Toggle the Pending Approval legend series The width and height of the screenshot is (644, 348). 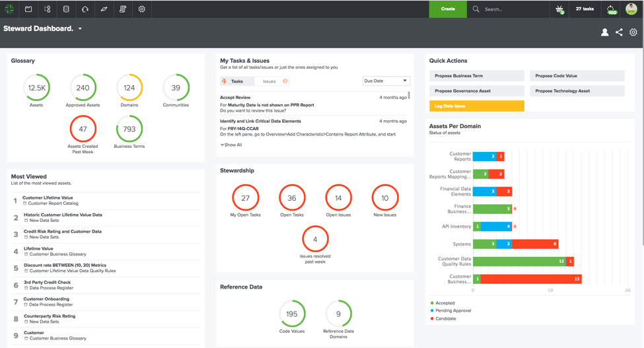tap(452, 310)
